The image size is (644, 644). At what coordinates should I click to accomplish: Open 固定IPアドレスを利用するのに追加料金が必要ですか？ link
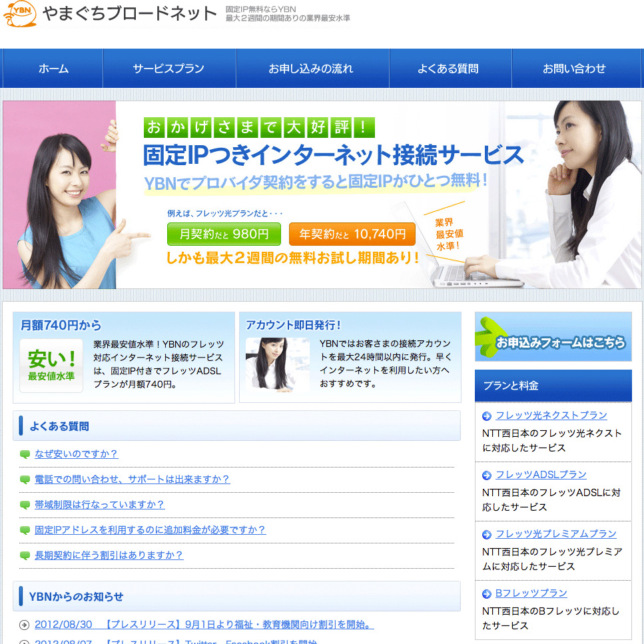point(151,530)
